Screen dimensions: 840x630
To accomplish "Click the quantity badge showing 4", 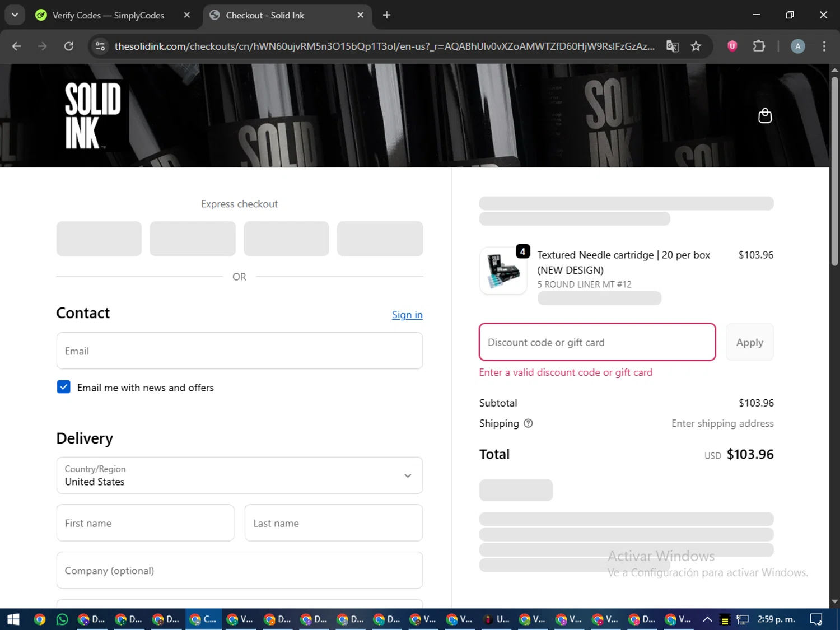I will click(522, 251).
